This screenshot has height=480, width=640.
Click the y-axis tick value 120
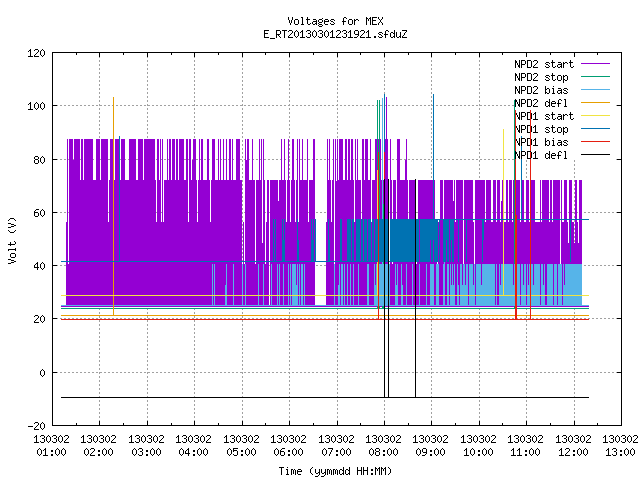pos(36,53)
